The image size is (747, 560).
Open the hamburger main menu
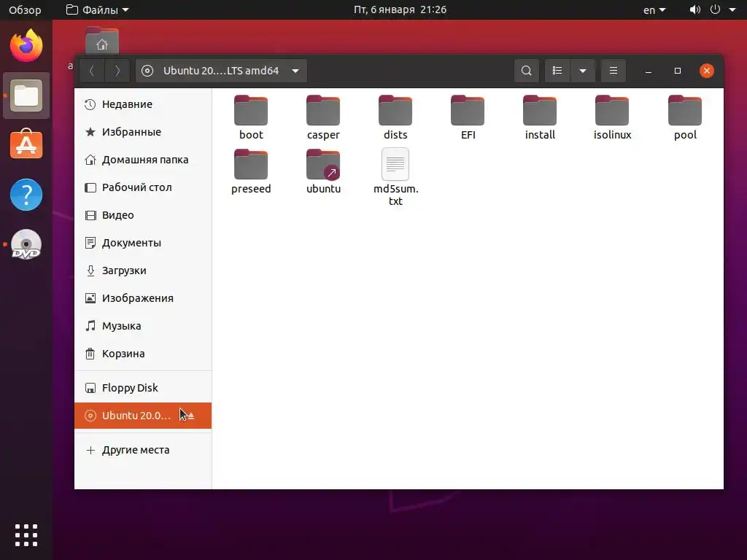(x=614, y=71)
